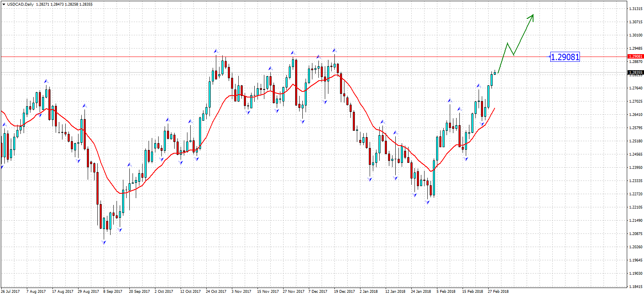Screen dimensions: 644x296
Task: Click the 1.31335 price scale label
Action: [636, 9]
